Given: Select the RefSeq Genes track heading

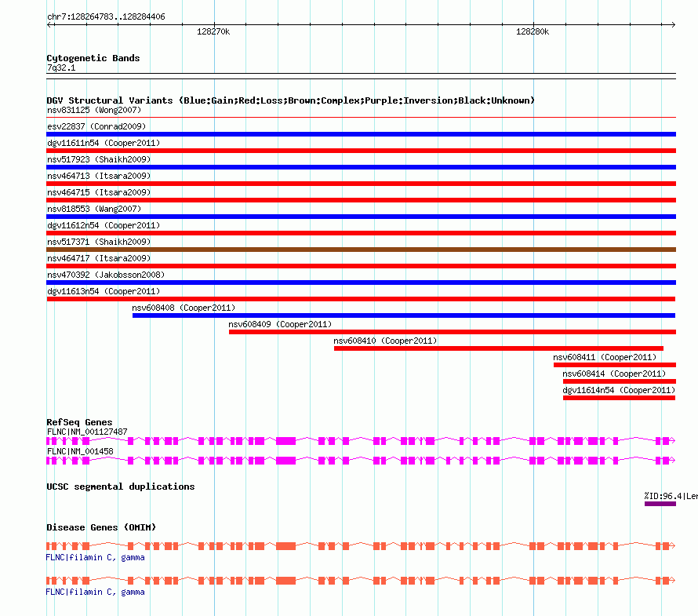Looking at the screenshot, I should [x=80, y=422].
